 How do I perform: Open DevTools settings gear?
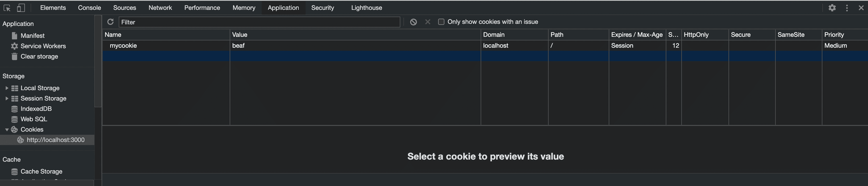832,8
